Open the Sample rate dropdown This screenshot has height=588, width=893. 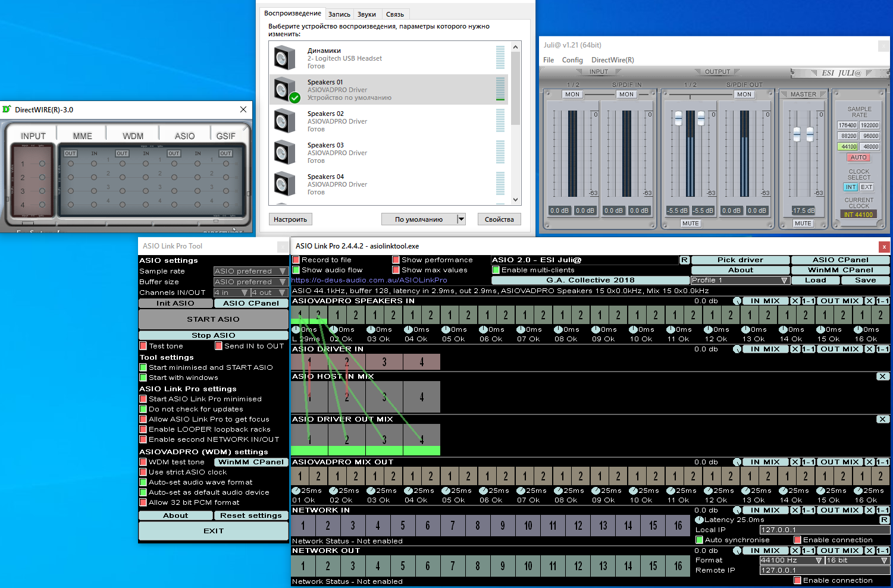pos(250,271)
